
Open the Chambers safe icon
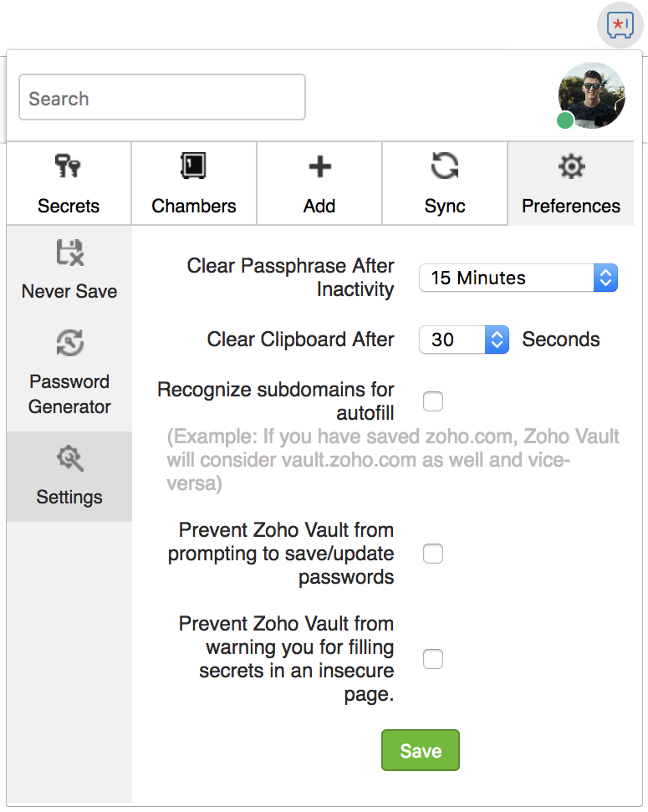[194, 167]
